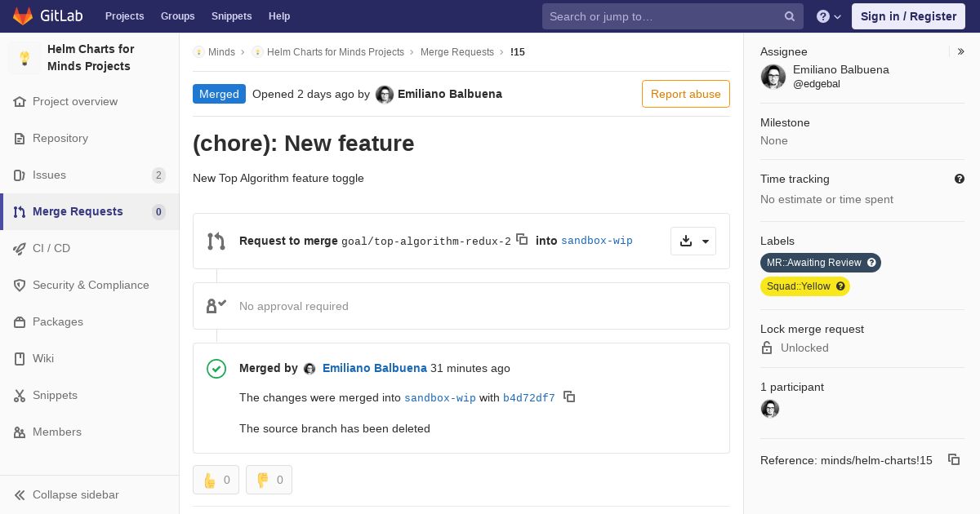980x514 pixels.
Task: Click the Time tracking help icon
Action: [x=960, y=179]
